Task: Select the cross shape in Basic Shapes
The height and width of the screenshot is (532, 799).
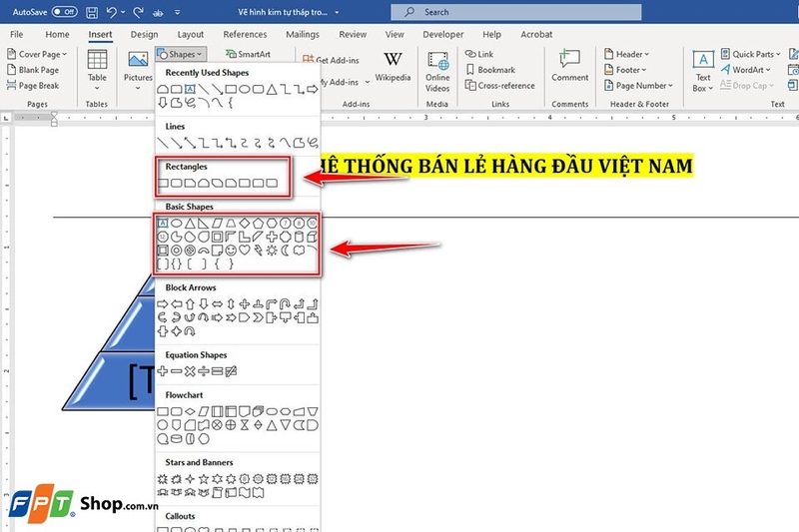Action: click(x=272, y=237)
